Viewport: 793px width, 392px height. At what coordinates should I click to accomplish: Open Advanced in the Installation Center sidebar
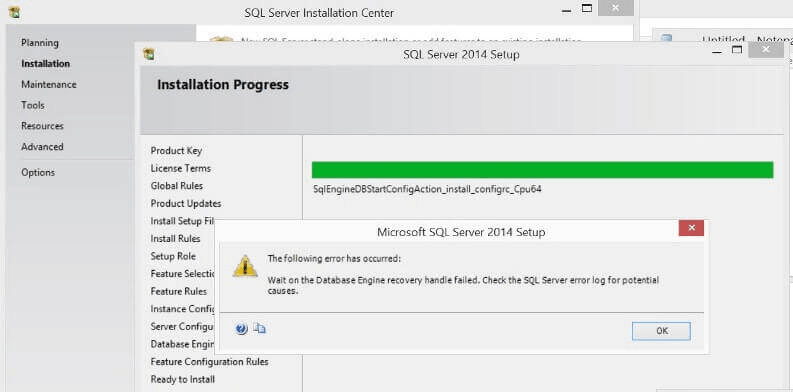coord(42,147)
